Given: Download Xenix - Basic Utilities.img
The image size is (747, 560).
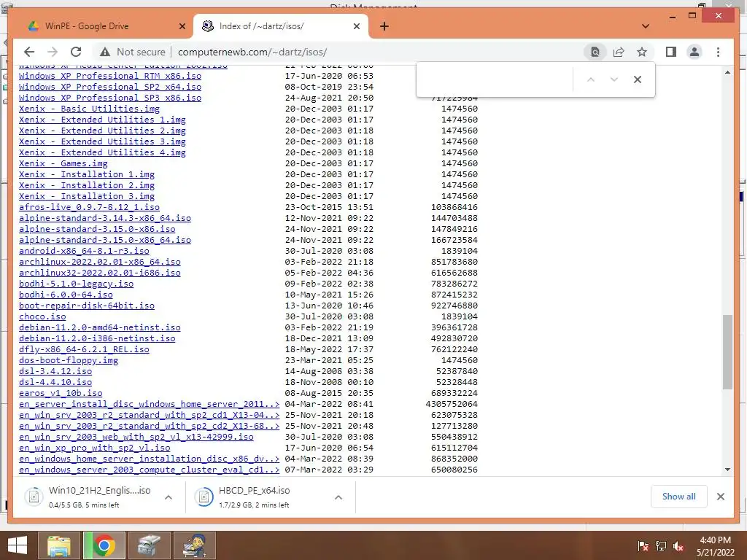Looking at the screenshot, I should tap(89, 109).
